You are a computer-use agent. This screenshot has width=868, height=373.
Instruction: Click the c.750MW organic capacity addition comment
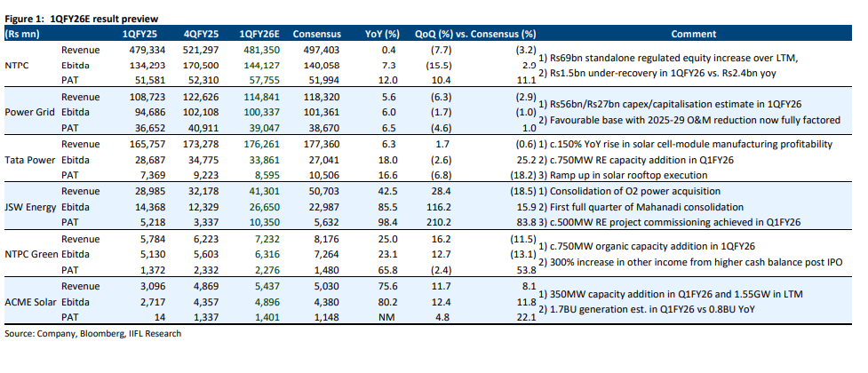647,246
